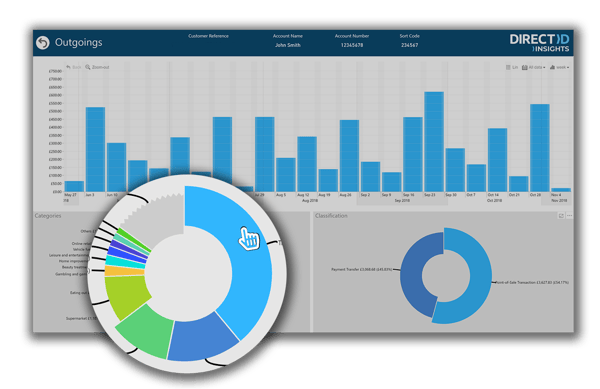Viewport: 600px width, 389px height.
Task: Select the Oct 28 bar
Action: (540, 148)
